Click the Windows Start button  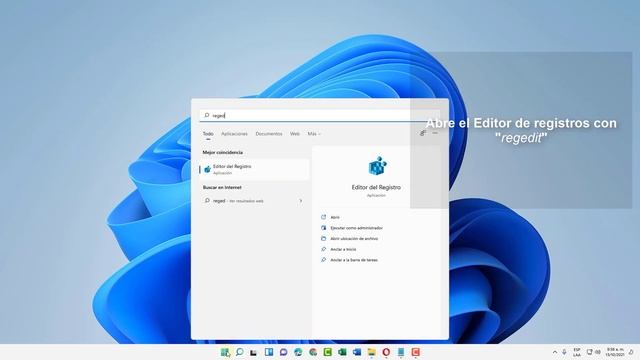(225, 352)
